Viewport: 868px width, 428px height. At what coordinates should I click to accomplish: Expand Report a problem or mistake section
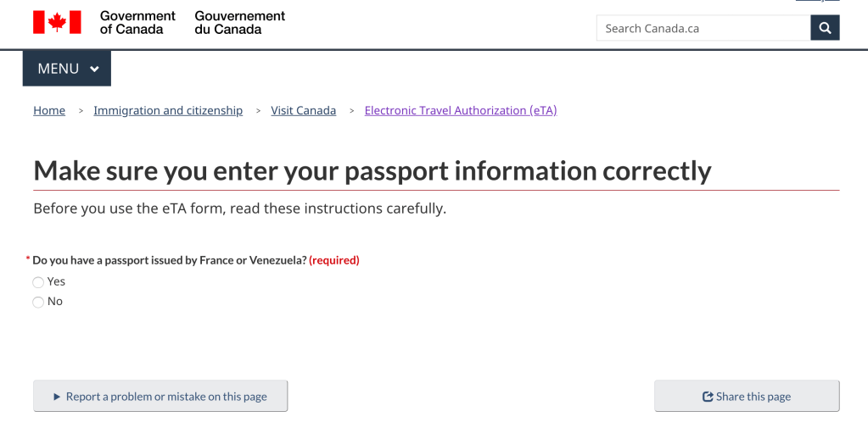pos(160,397)
